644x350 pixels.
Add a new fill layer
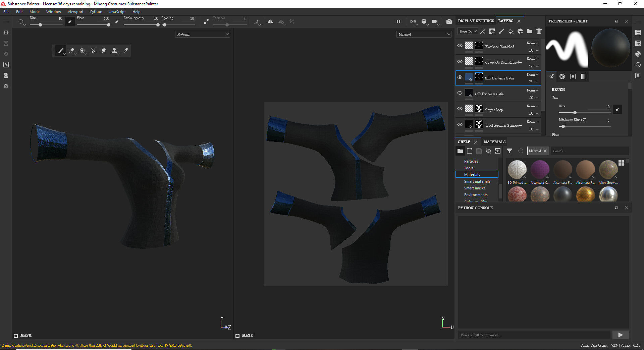click(x=511, y=31)
